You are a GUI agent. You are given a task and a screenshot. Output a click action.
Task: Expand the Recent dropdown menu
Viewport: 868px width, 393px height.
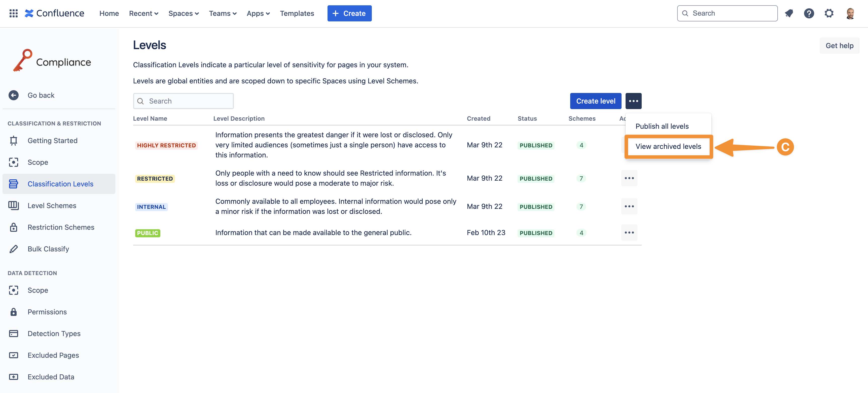(143, 14)
